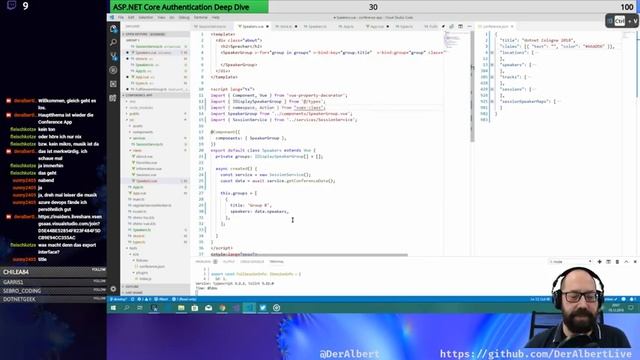Open the Explorer view in activity bar
Screen dimensions: 640x360
[x=113, y=29]
